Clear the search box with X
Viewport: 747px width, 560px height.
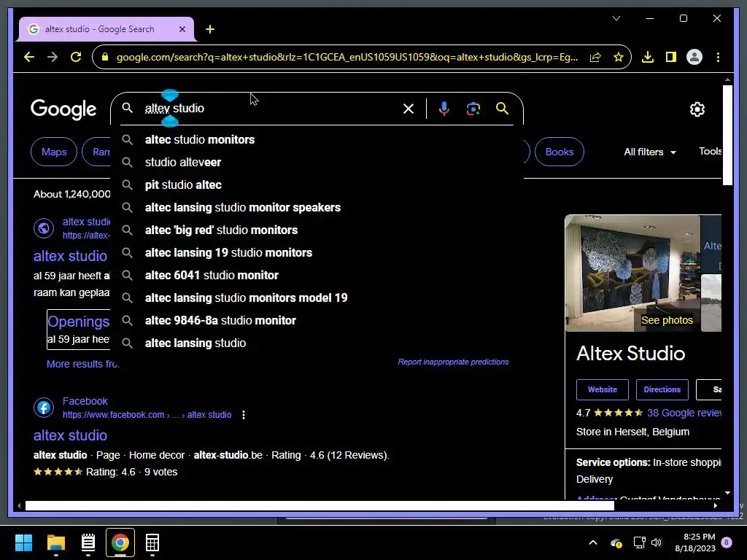click(x=409, y=109)
